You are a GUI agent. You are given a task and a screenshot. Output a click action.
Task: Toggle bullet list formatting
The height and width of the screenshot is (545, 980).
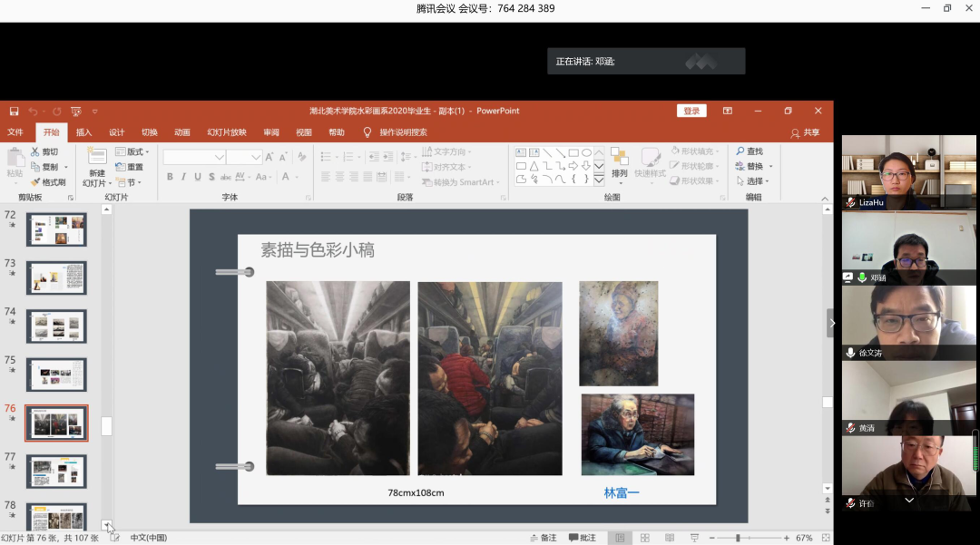(x=326, y=157)
